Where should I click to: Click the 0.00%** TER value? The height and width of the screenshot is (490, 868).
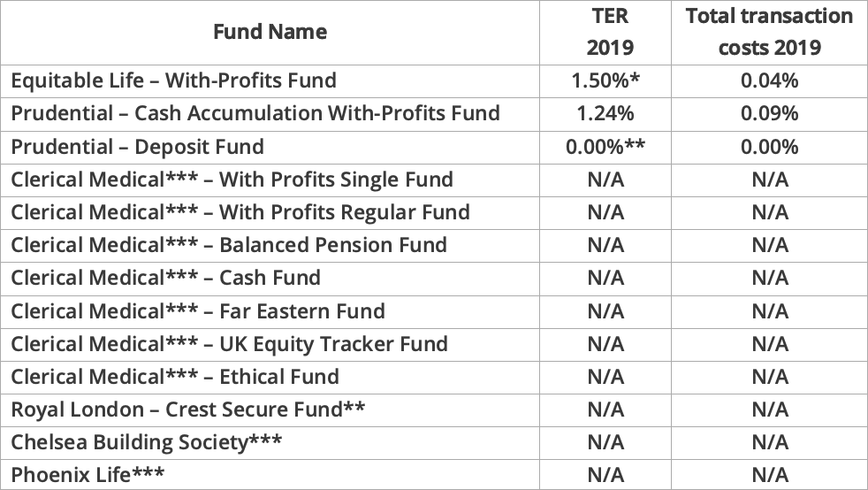[x=605, y=146]
